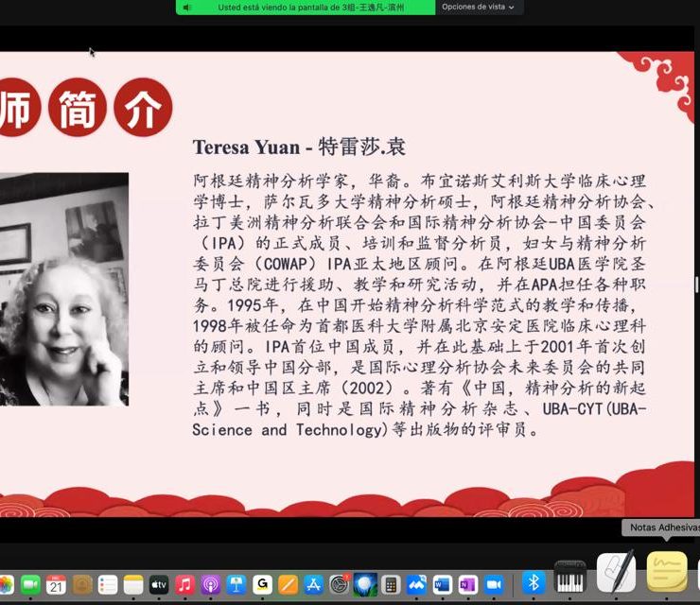Viewport: 700px width, 605px height.
Task: Open the brown Contacts dock icon
Action: coord(82,585)
